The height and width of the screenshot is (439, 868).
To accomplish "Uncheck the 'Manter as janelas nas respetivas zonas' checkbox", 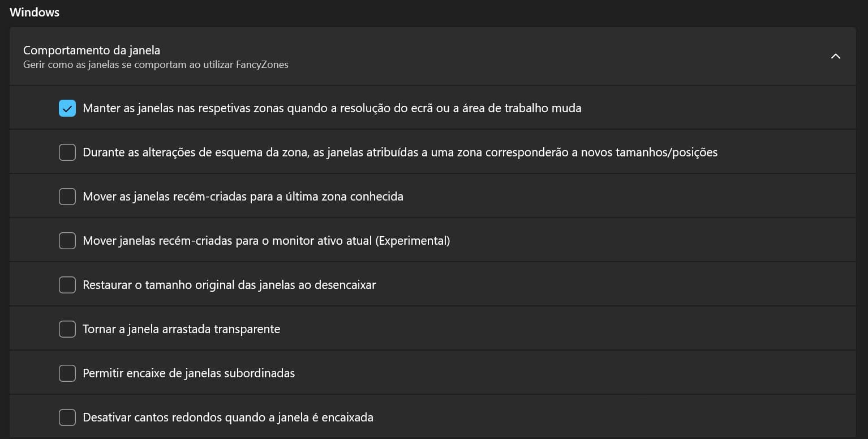I will click(67, 108).
